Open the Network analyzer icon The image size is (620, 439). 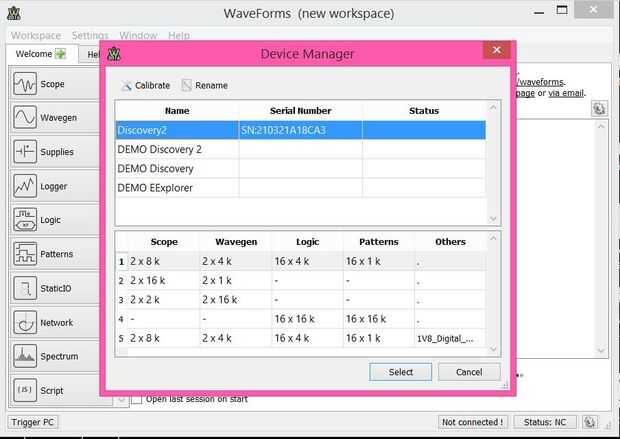(25, 322)
